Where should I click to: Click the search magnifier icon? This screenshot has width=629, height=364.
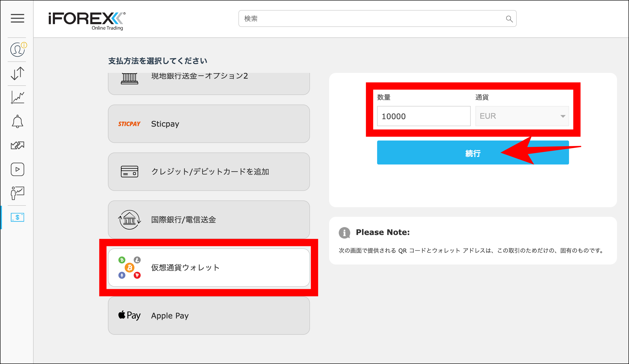[509, 18]
